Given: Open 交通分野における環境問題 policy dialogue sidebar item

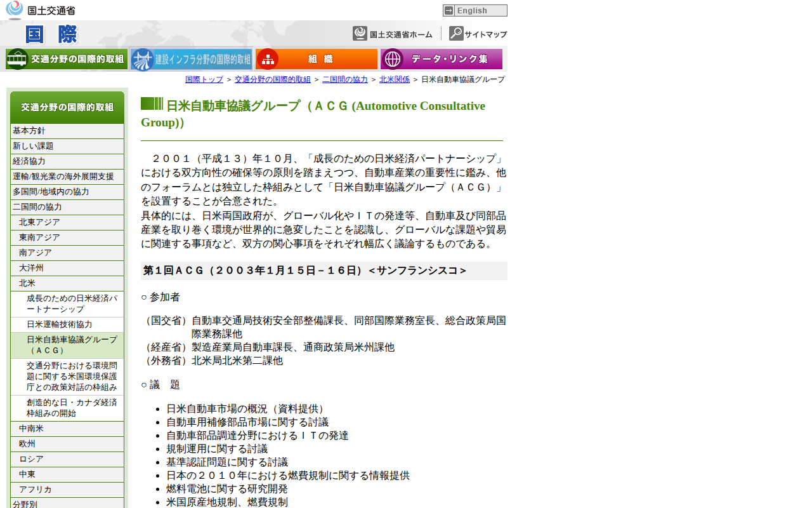Looking at the screenshot, I should [x=67, y=377].
